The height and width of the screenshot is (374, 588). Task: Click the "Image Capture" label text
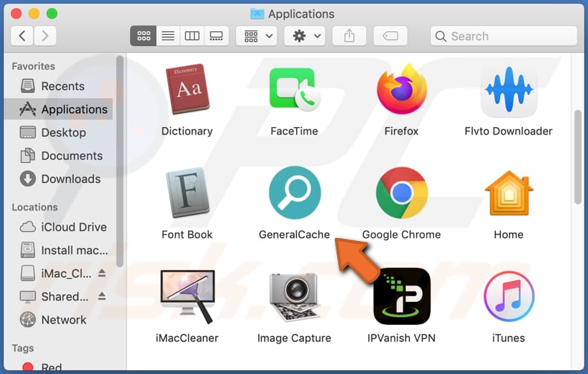pos(295,338)
